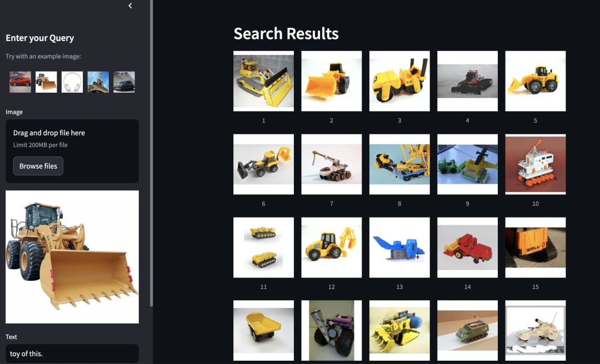
Task: Open the yellow dump truck result
Action: [264, 330]
